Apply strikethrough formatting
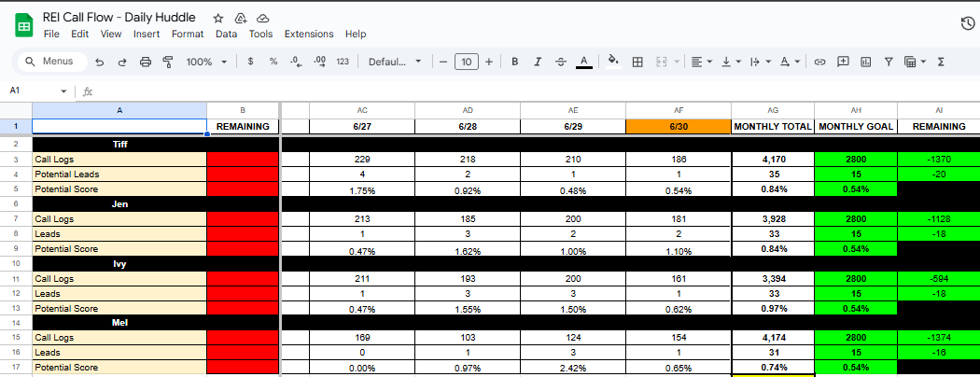The width and height of the screenshot is (980, 377). 561,62
